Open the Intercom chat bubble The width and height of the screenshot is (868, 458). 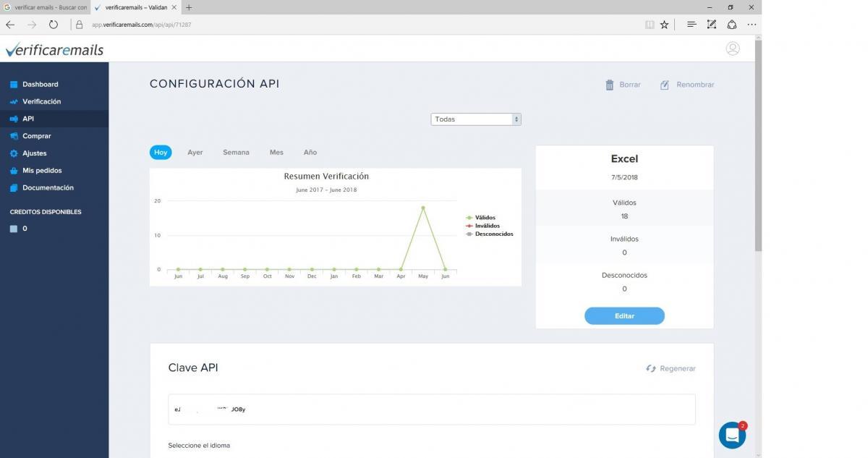[x=732, y=435]
